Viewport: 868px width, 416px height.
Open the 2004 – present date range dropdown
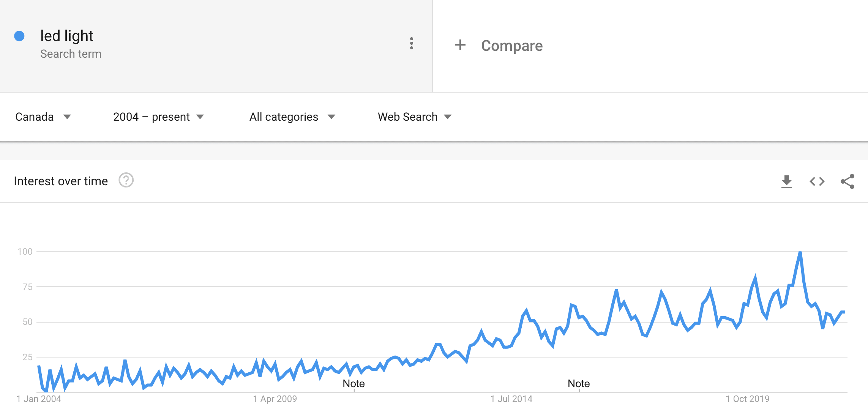[x=158, y=117]
